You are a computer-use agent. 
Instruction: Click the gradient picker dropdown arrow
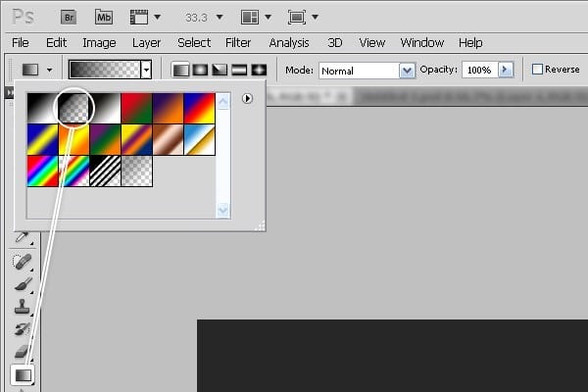click(x=146, y=70)
